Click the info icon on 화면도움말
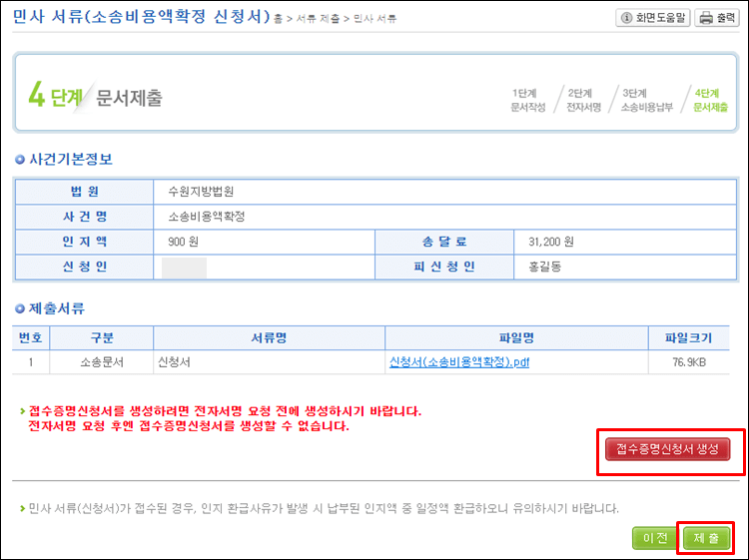This screenshot has height=560, width=749. tap(626, 18)
